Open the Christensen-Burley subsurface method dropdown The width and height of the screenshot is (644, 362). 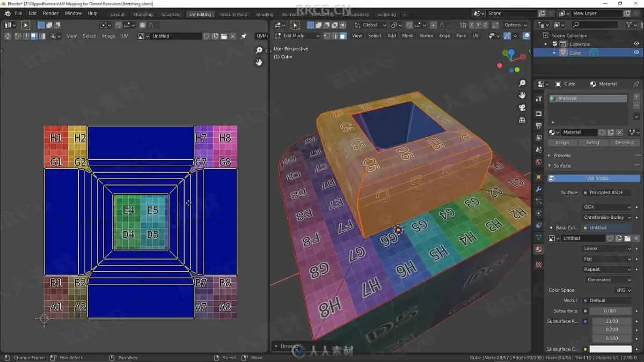pyautogui.click(x=607, y=217)
